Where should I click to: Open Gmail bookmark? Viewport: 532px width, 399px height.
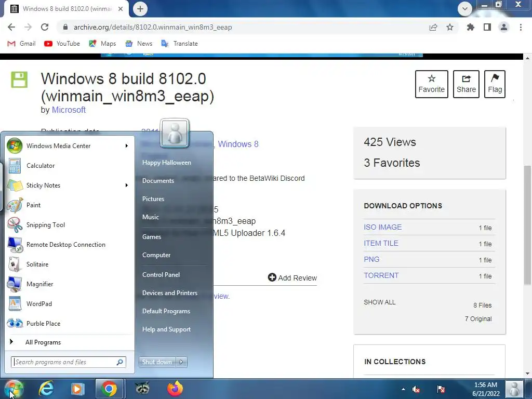tap(21, 44)
